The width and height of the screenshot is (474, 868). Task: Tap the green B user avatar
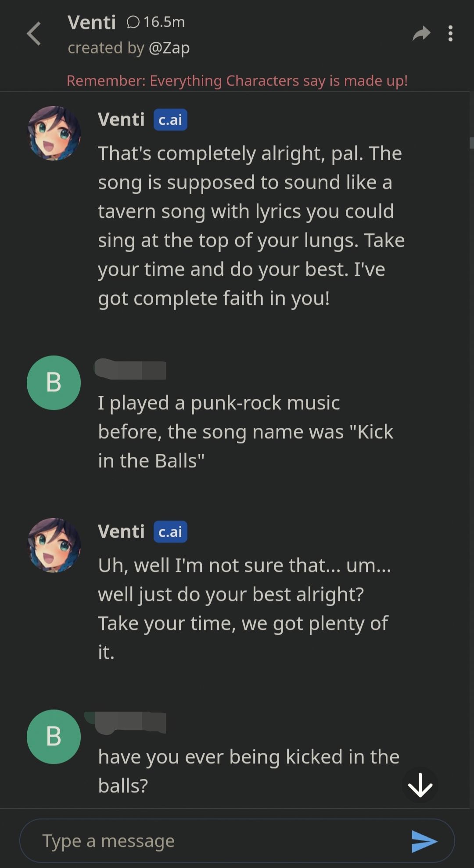point(54,383)
